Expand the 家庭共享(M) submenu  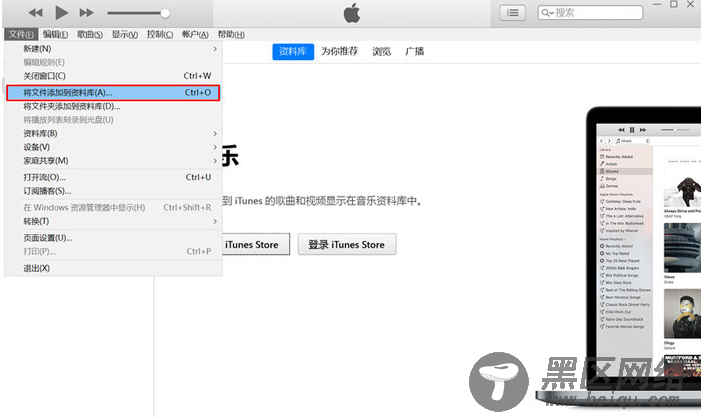tap(114, 160)
